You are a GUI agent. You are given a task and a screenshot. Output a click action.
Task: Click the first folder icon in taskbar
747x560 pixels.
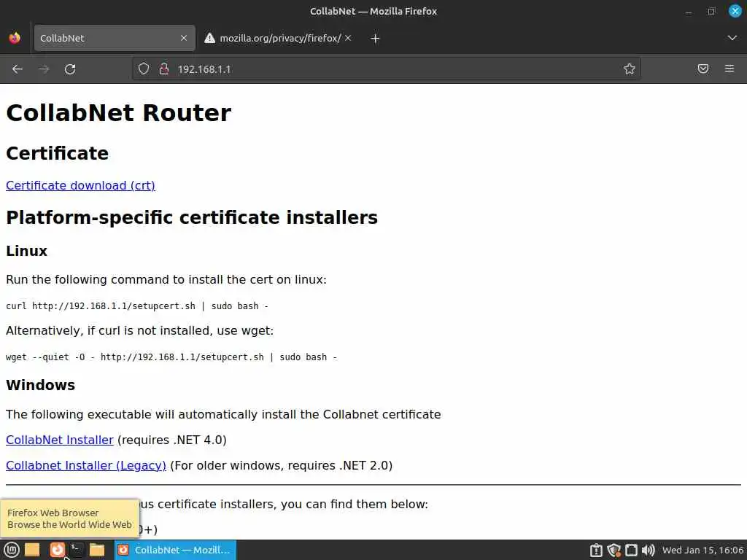pyautogui.click(x=32, y=550)
